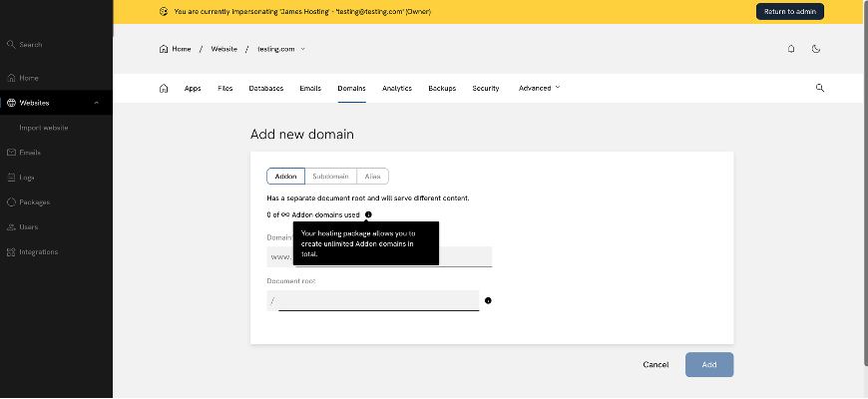Viewport: 868px width, 399px height.
Task: Click the Websites globe icon in sidebar
Action: 11,103
